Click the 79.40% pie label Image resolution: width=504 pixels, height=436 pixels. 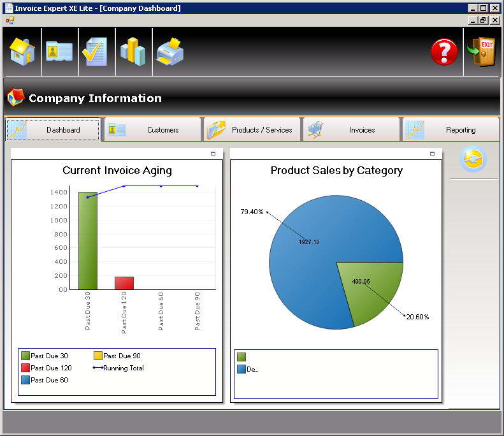click(252, 212)
